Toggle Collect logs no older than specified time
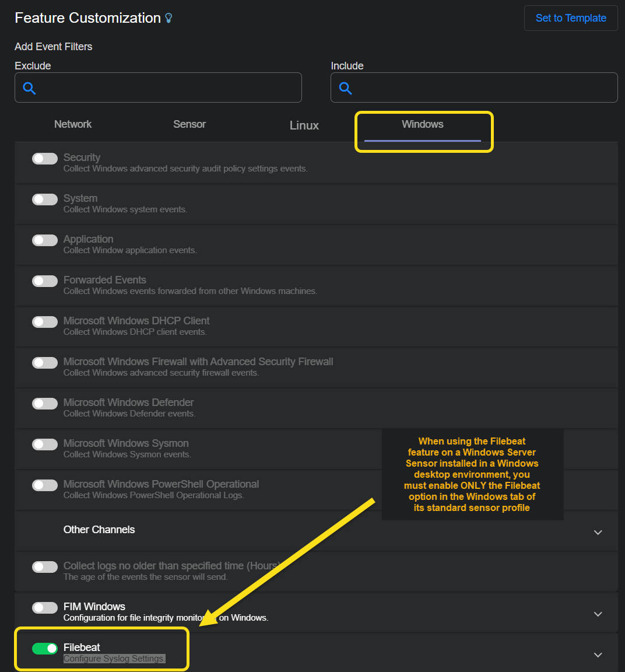625x672 pixels. (x=45, y=567)
